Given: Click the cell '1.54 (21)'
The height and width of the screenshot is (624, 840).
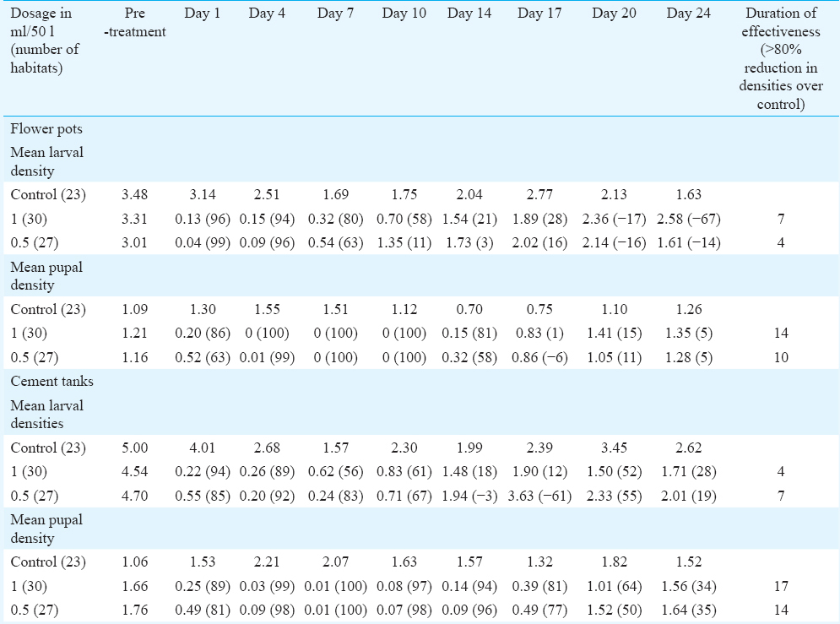Looking at the screenshot, I should 469,219.
